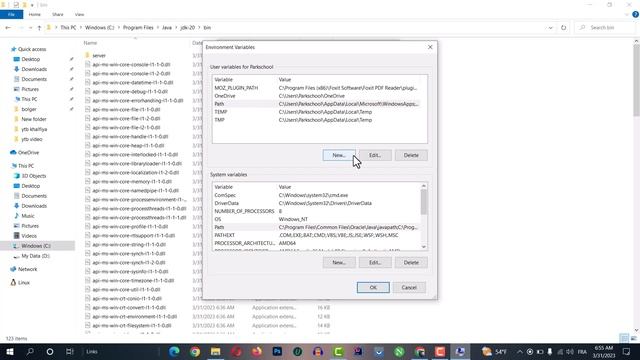640x360 pixels.
Task: Sort files by Name column
Action: [90, 43]
